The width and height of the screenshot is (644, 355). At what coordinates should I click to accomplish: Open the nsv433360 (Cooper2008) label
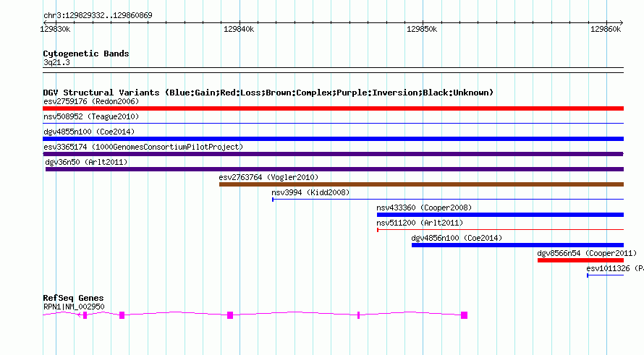point(424,208)
